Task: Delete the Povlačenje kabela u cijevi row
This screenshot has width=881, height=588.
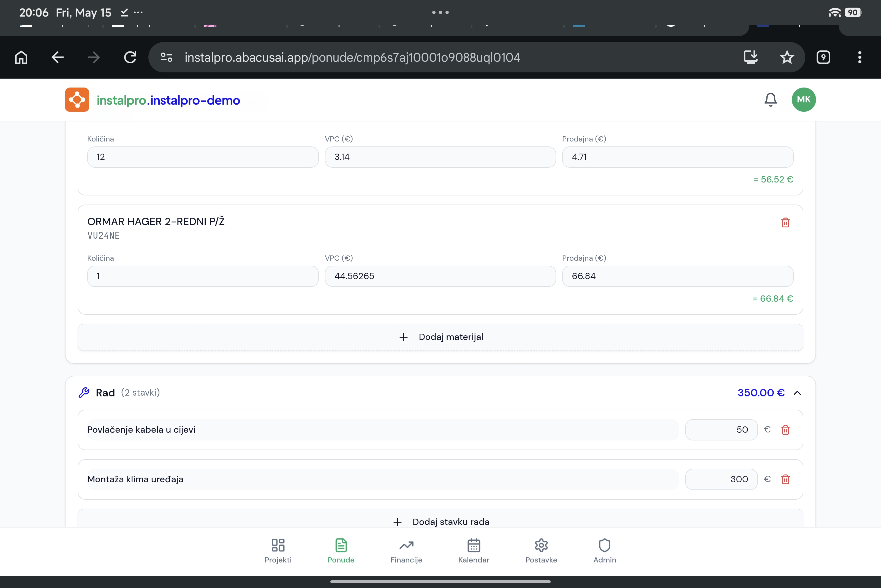Action: [785, 430]
